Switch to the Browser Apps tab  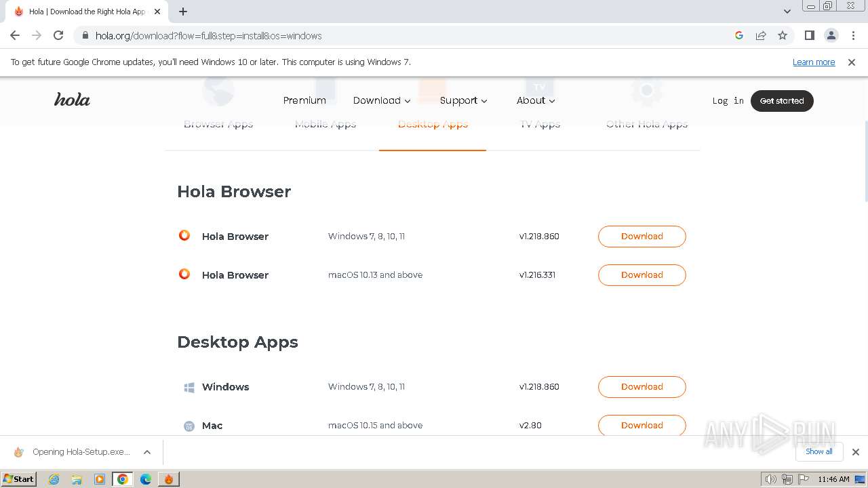218,124
